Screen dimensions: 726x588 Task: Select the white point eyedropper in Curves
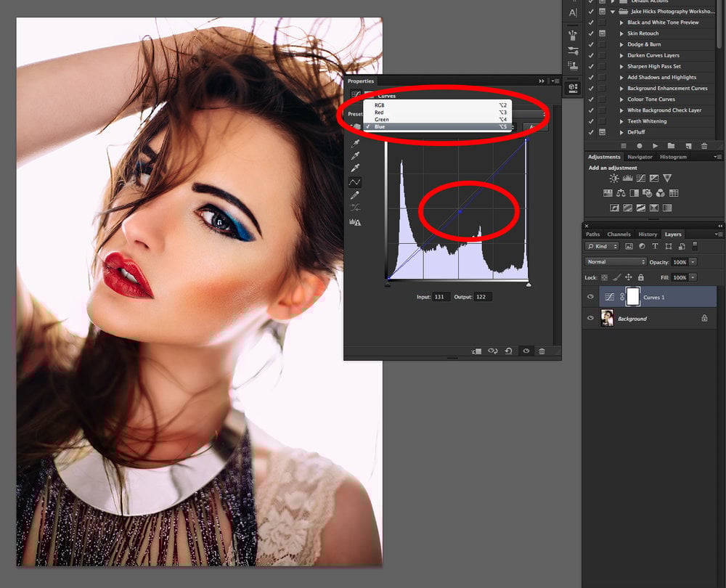pos(355,168)
